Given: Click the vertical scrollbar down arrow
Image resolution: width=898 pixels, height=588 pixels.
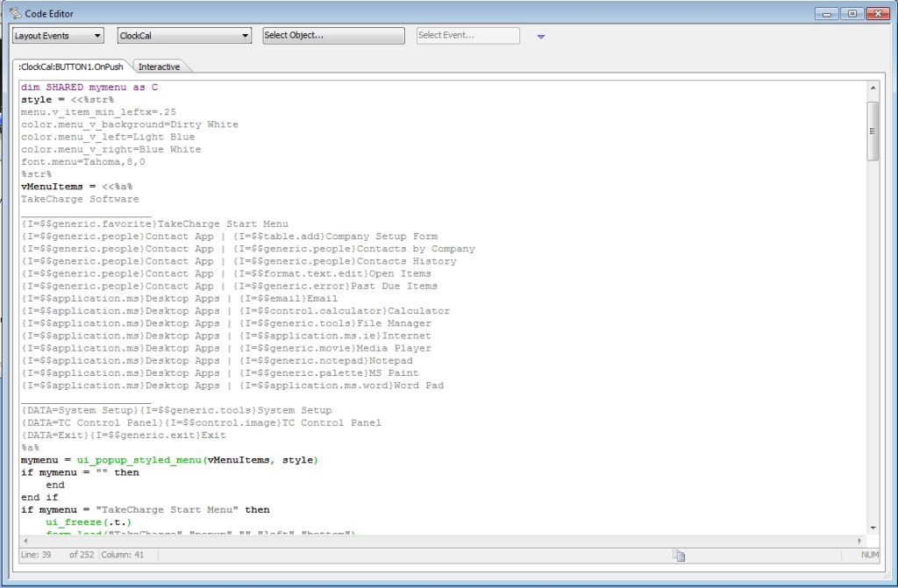Looking at the screenshot, I should coord(872,528).
